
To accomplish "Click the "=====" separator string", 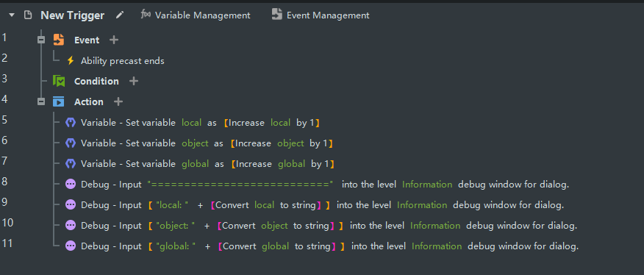I will click(x=240, y=184).
